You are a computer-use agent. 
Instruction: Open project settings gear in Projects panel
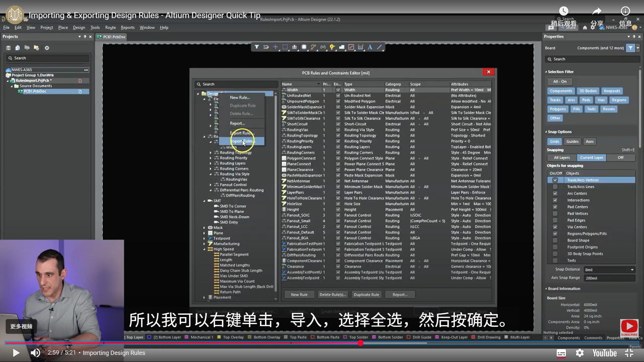click(x=47, y=48)
